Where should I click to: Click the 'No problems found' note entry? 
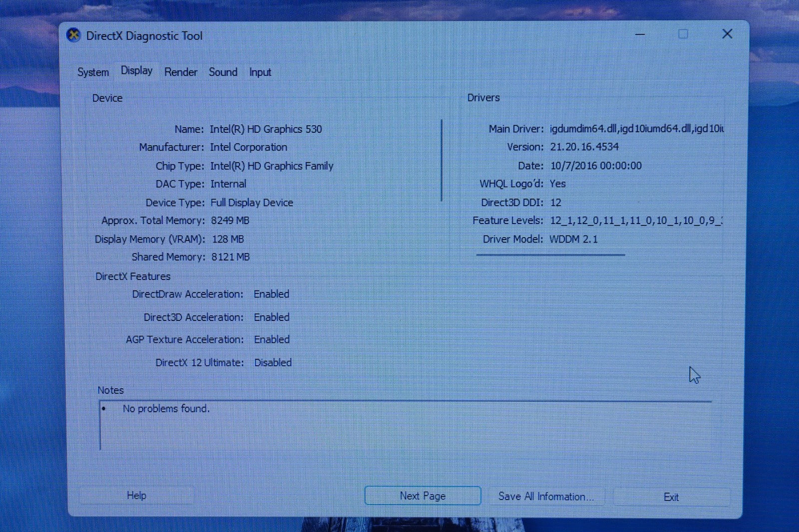pyautogui.click(x=165, y=408)
